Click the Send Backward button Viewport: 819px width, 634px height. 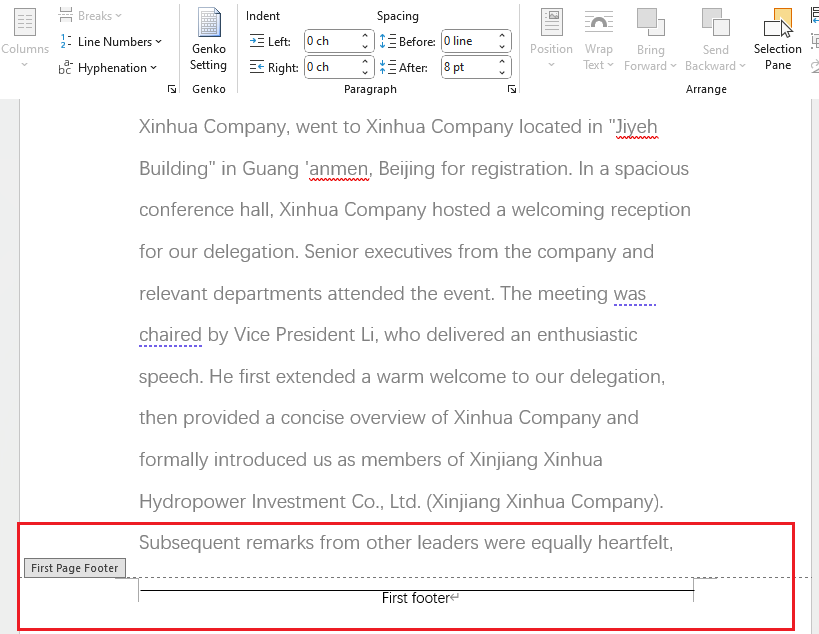click(715, 32)
